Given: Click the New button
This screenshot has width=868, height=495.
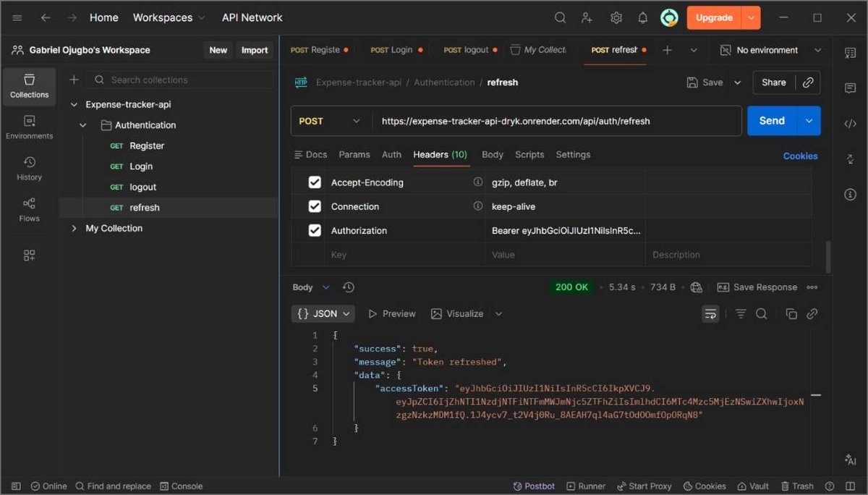Looking at the screenshot, I should pos(218,50).
